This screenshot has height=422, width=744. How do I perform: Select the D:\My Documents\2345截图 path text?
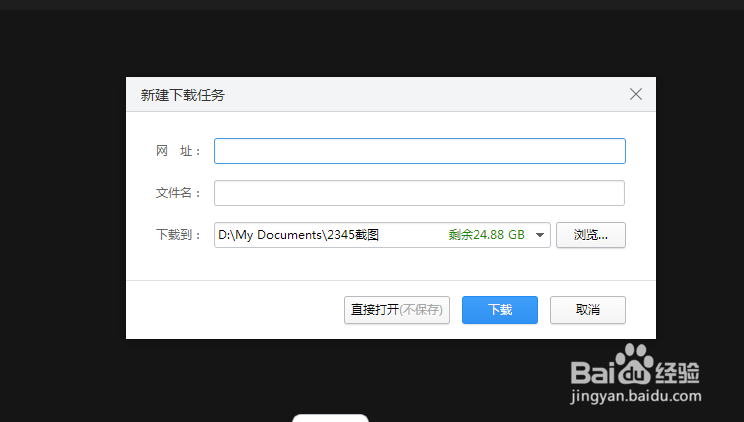pyautogui.click(x=298, y=235)
